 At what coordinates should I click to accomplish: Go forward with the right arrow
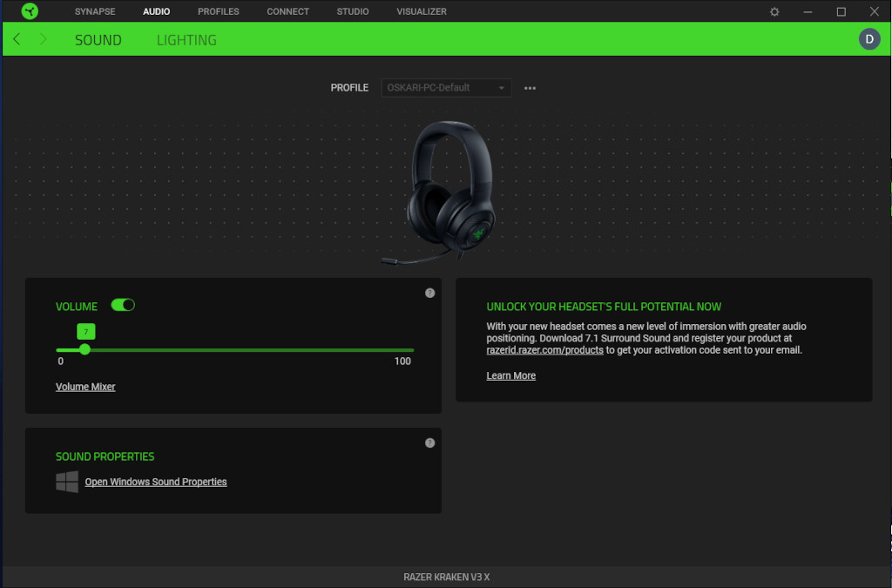click(x=44, y=39)
